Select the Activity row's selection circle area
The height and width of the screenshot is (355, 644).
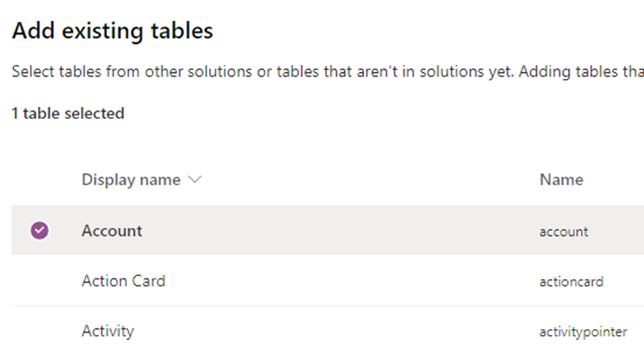coord(39,331)
